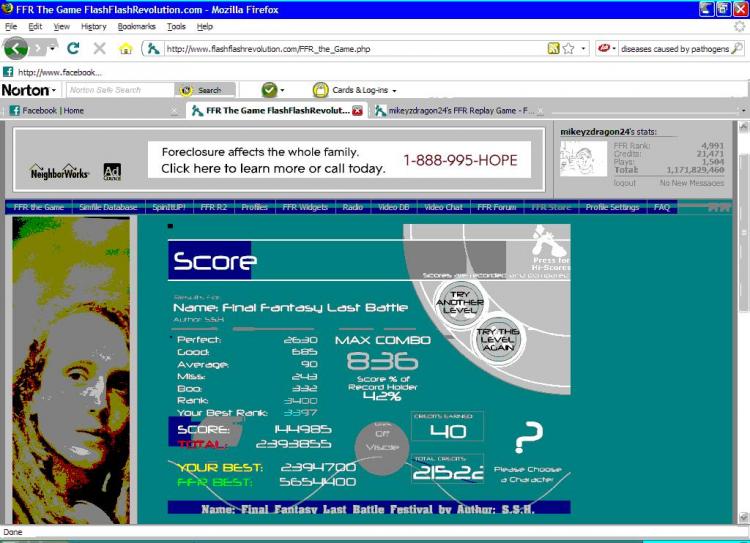Viewport: 750px width, 543px height.
Task: Click the stop loading X icon
Action: [99, 48]
